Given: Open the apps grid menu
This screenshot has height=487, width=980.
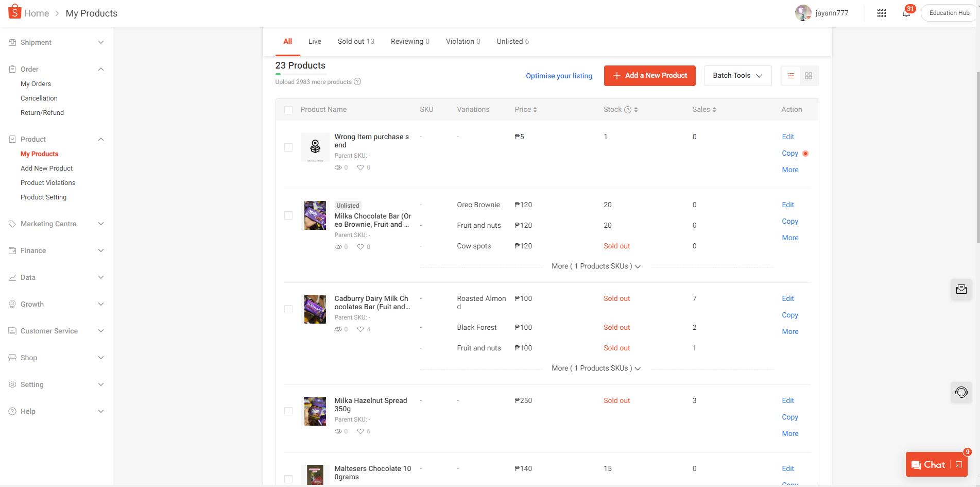Looking at the screenshot, I should (x=881, y=13).
